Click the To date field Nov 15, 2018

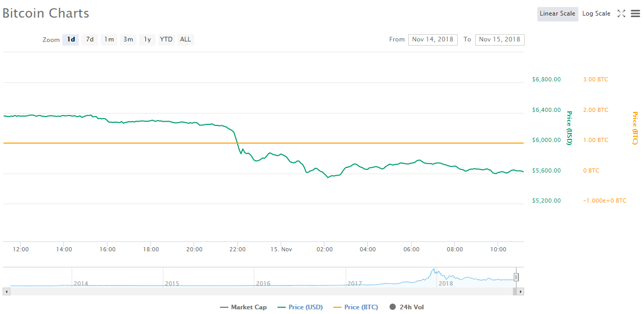pyautogui.click(x=500, y=39)
